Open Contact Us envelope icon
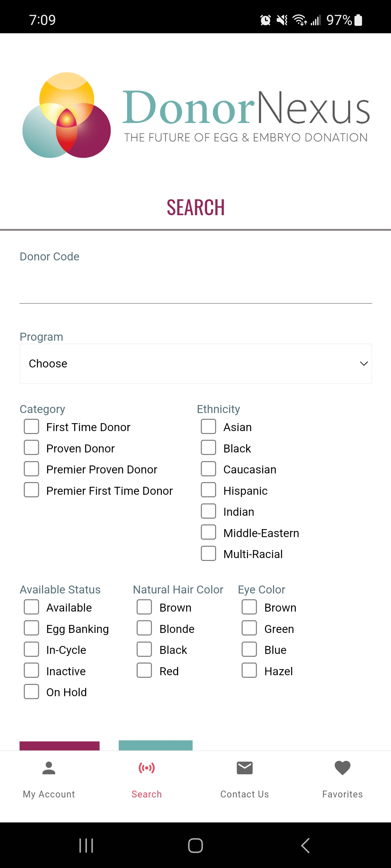The width and height of the screenshot is (391, 868). 245,768
